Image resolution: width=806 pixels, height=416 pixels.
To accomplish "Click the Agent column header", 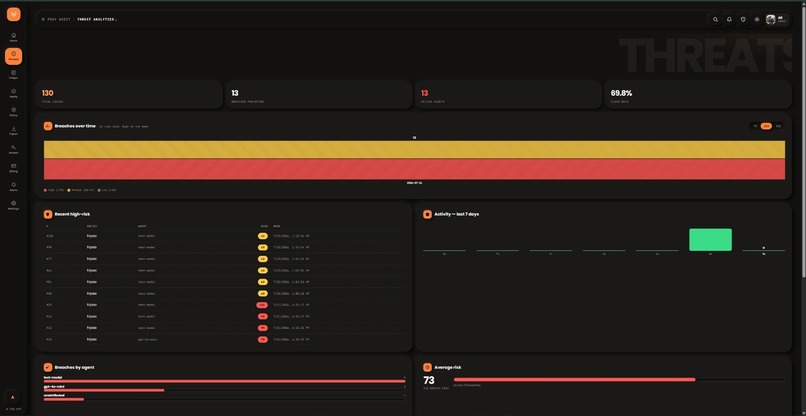I will [x=142, y=226].
